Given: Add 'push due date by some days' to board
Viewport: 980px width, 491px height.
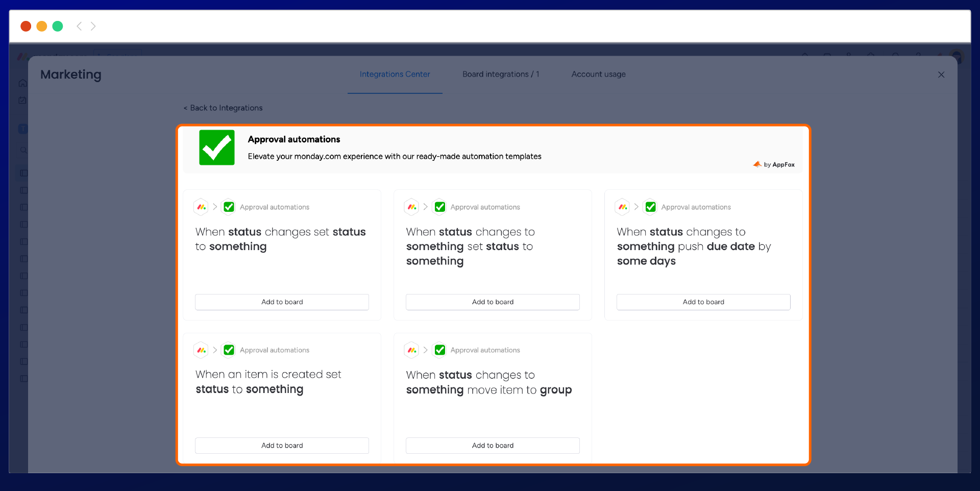Looking at the screenshot, I should click(703, 302).
